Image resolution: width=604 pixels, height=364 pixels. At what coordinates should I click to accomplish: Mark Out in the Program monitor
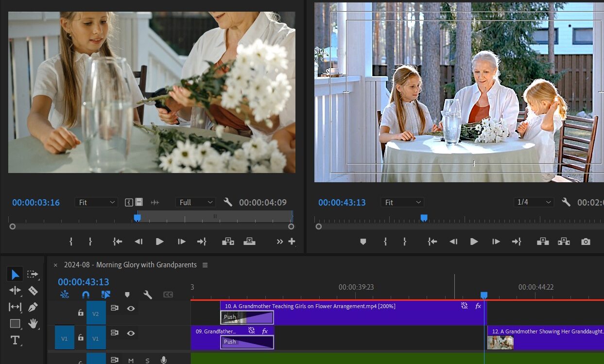tap(404, 241)
